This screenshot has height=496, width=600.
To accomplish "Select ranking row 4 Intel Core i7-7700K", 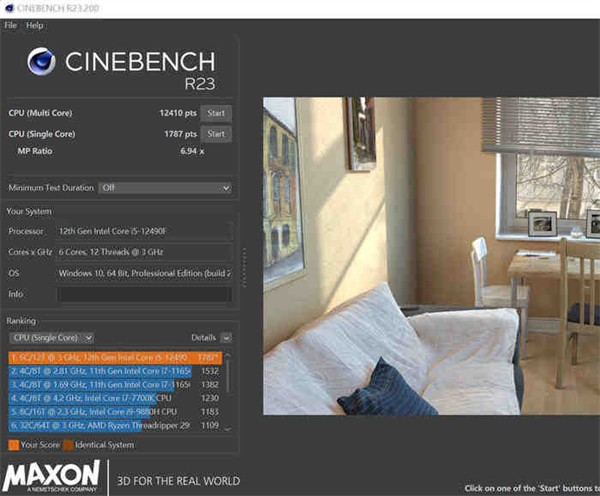I will [x=115, y=398].
